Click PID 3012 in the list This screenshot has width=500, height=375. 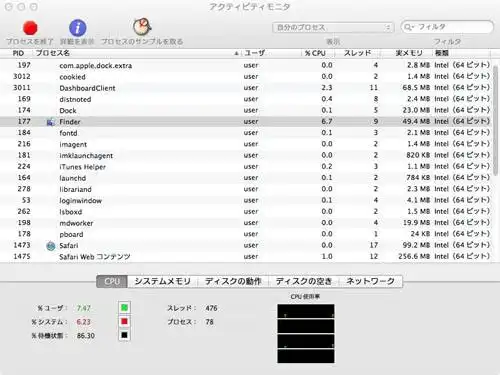click(x=22, y=76)
